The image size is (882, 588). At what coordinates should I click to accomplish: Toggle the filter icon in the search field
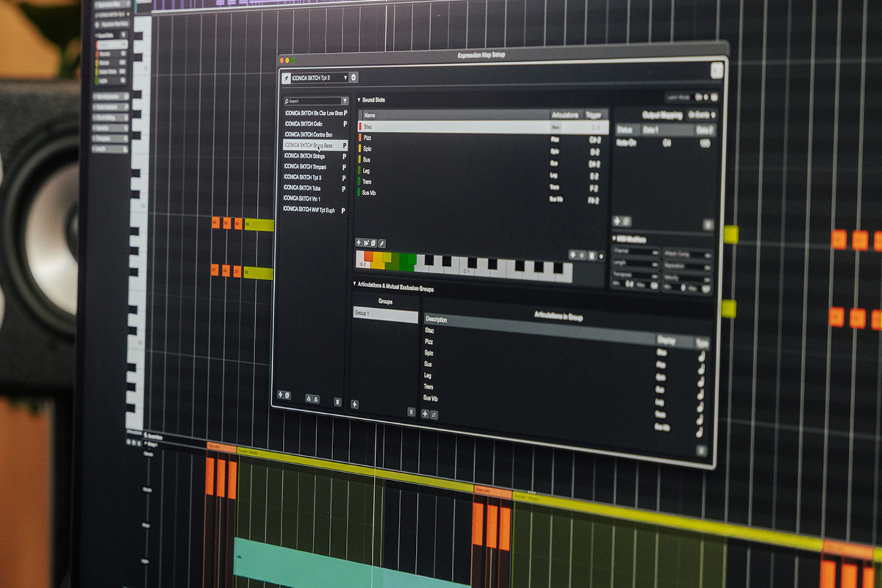click(343, 100)
